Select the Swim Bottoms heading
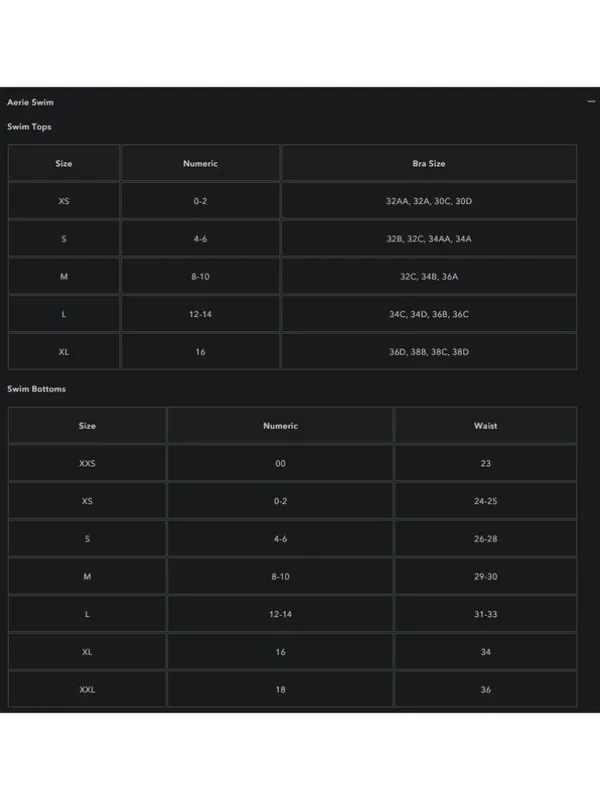600x800 pixels. point(36,389)
